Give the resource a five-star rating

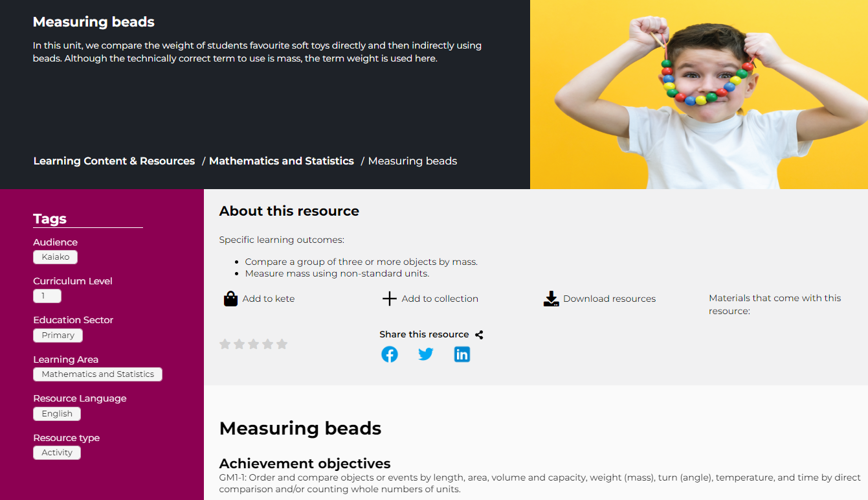[x=282, y=344]
